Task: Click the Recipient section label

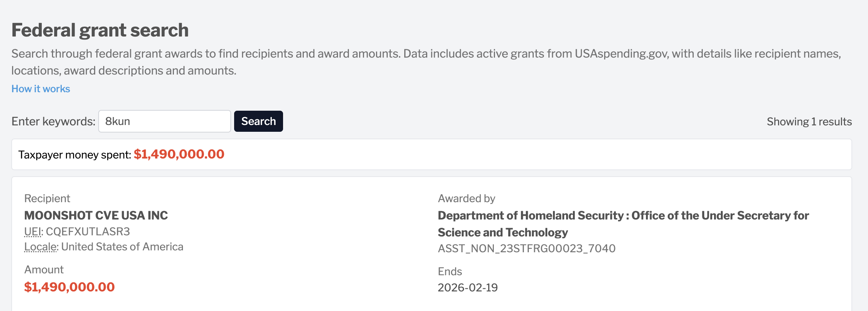Action: pos(47,198)
